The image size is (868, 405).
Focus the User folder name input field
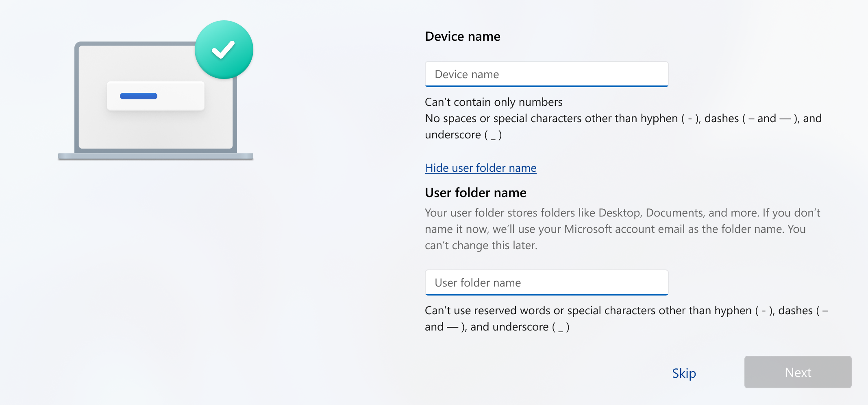[546, 282]
